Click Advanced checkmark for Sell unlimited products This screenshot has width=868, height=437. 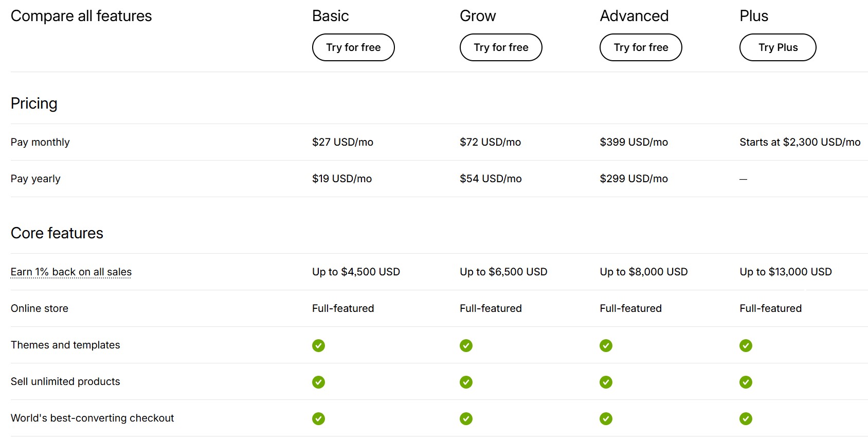606,382
